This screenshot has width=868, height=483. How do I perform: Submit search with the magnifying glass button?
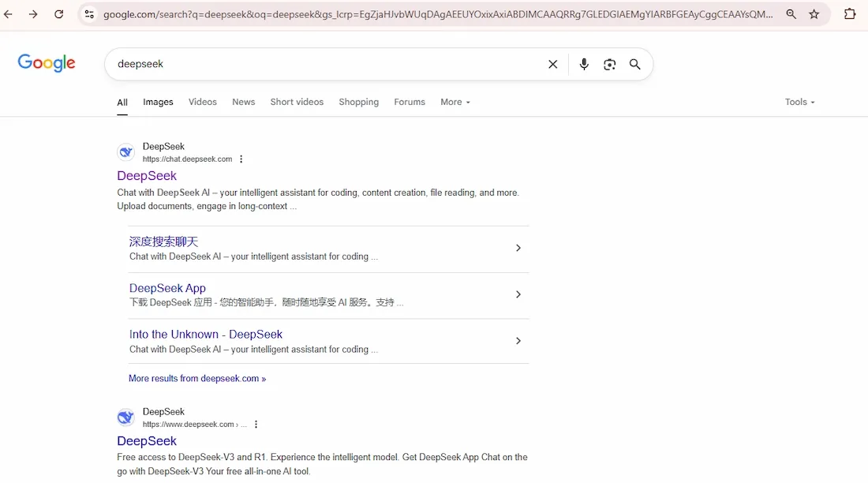(635, 64)
